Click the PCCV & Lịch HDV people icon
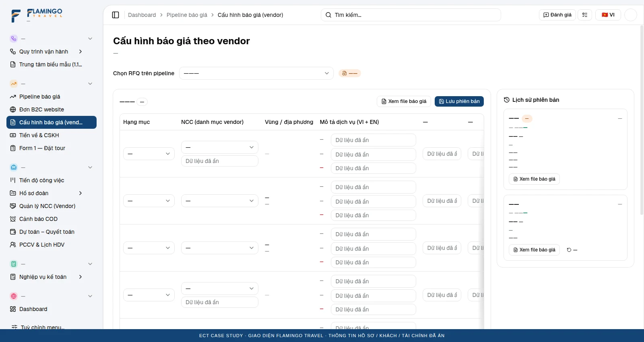This screenshot has height=342, width=644. pos(13,245)
